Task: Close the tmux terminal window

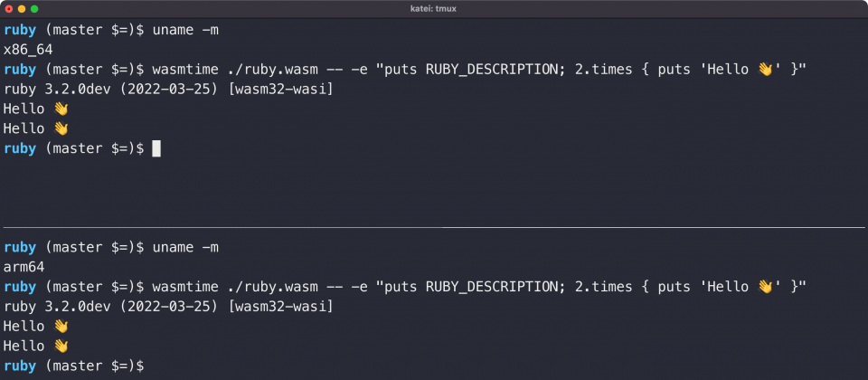Action: [9, 9]
